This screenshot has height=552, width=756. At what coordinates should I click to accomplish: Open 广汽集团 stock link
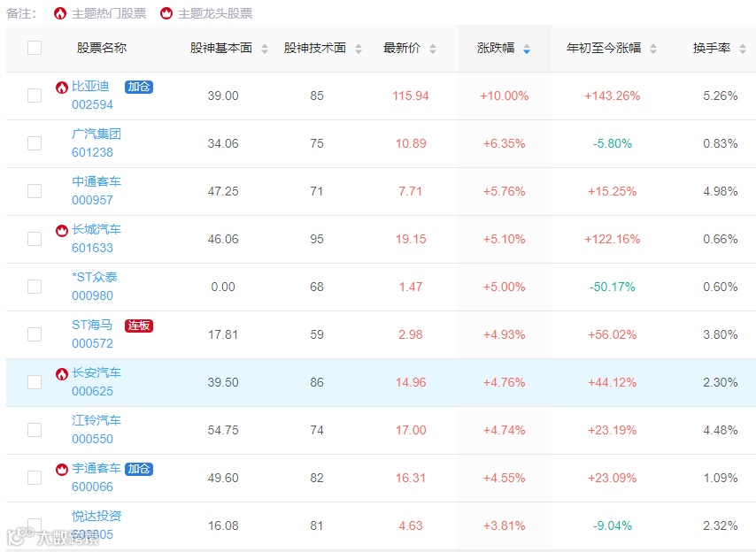click(x=96, y=134)
